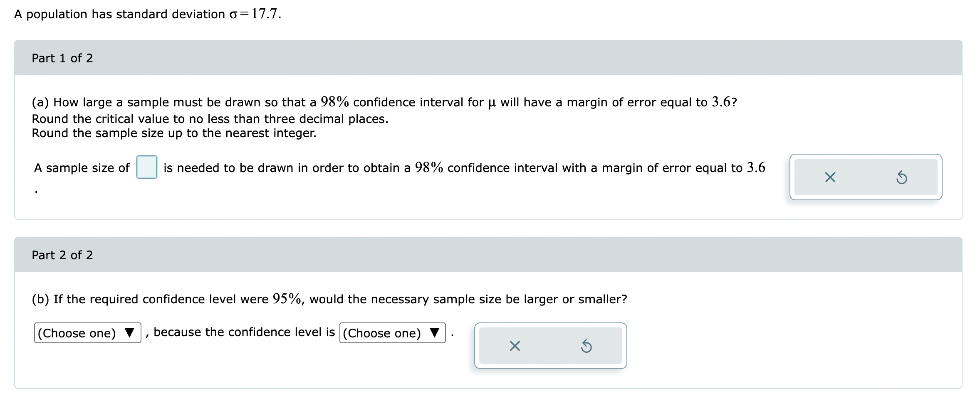This screenshot has height=418, width=980.
Task: Choose the second dropdown after 'confidence level is'
Action: 391,333
